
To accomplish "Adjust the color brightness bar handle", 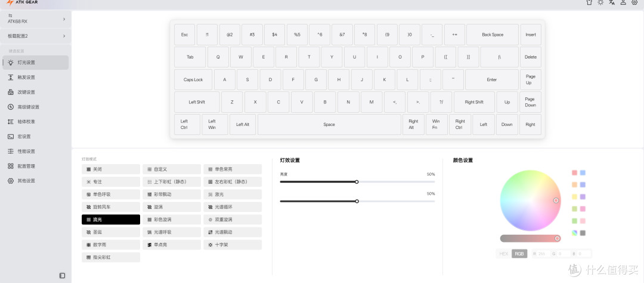I will 558,239.
